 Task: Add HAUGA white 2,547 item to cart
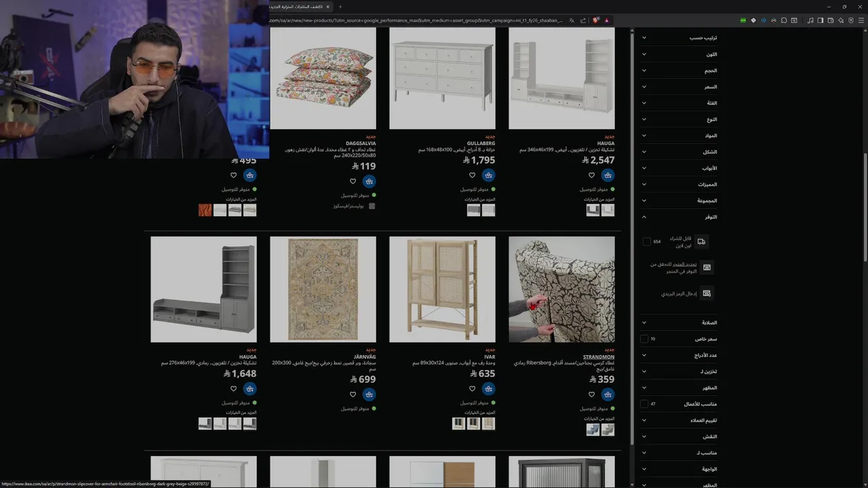tap(608, 175)
